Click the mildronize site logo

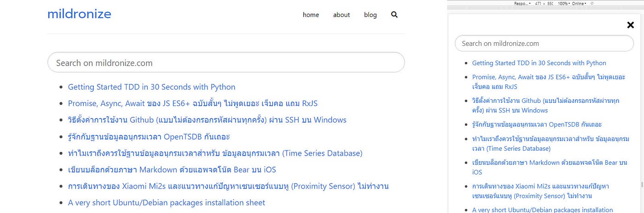[x=79, y=14]
